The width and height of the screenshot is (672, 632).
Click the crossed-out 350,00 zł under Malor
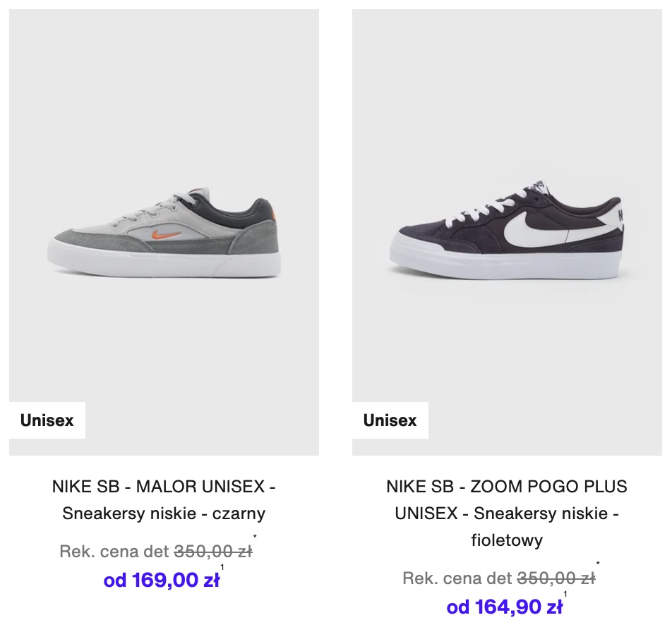tap(213, 552)
